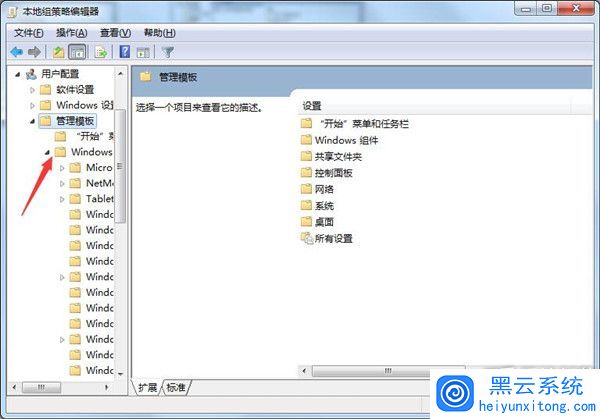Click the 所有设置 settings icon
The image size is (600, 419).
pyautogui.click(x=307, y=238)
